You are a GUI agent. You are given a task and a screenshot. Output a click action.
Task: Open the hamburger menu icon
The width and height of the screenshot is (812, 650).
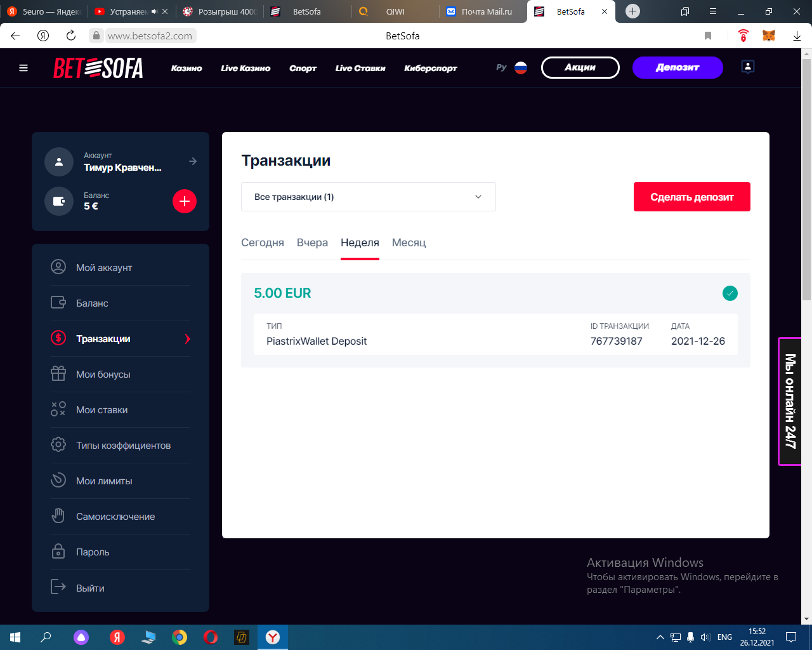[23, 68]
